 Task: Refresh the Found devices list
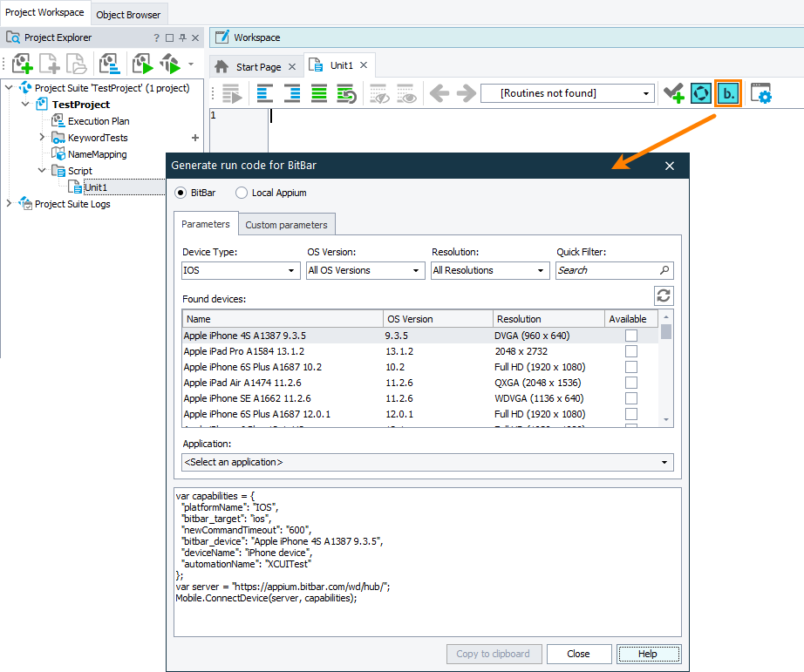(x=664, y=295)
